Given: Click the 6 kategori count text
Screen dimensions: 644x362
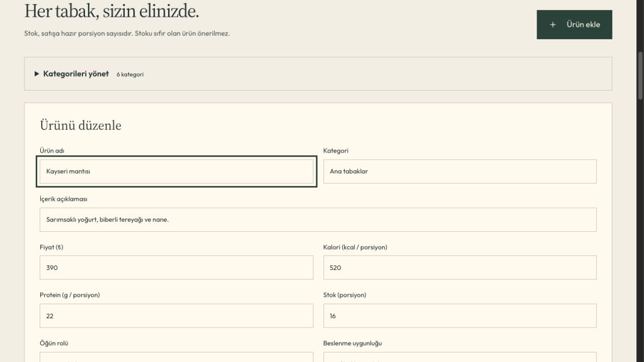Looking at the screenshot, I should tap(130, 74).
